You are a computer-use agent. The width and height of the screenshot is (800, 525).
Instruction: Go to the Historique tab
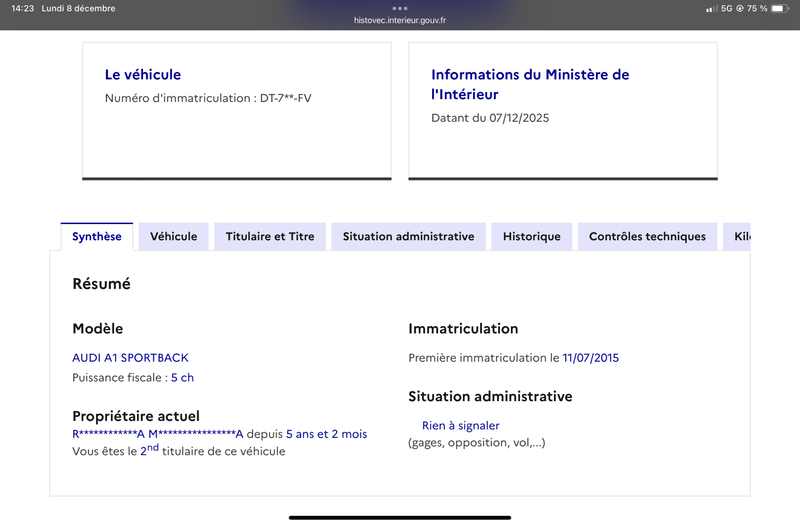[531, 237]
